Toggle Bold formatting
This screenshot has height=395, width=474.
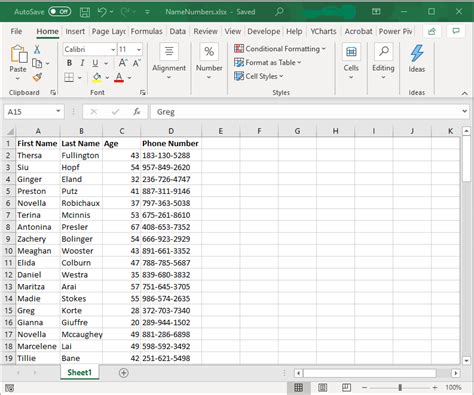tap(69, 63)
